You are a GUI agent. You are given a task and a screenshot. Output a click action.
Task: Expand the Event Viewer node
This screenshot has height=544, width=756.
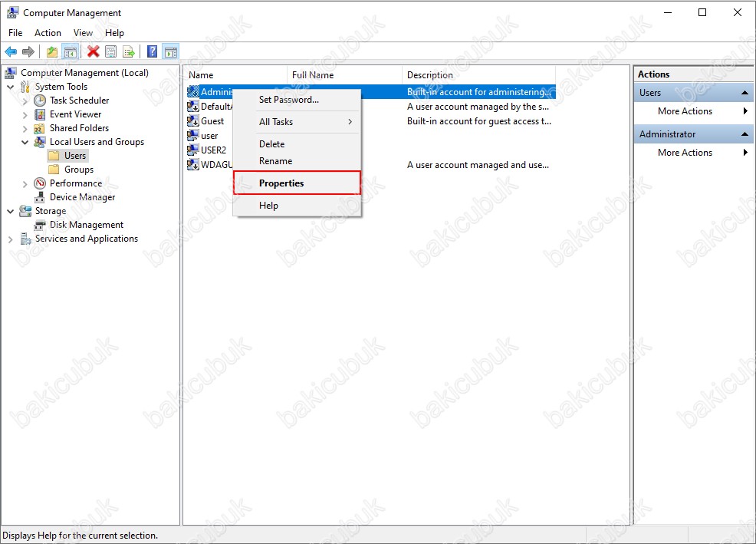coord(25,115)
